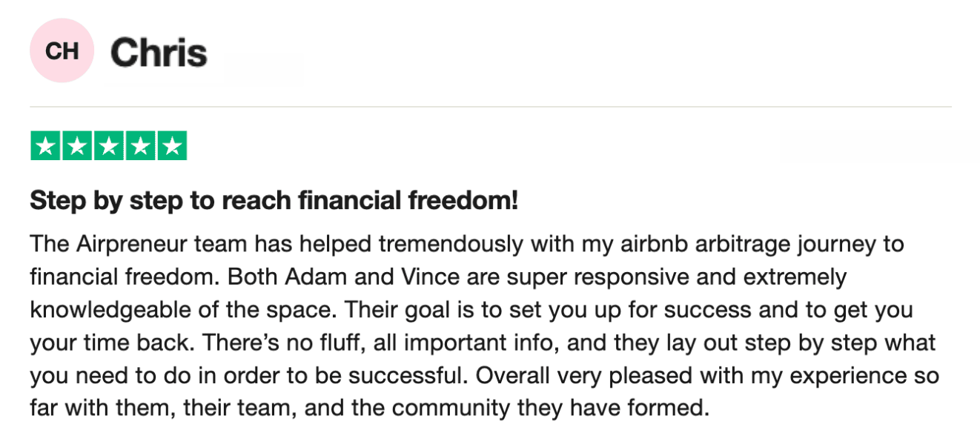
Task: Select the third green rating star
Action: [109, 146]
